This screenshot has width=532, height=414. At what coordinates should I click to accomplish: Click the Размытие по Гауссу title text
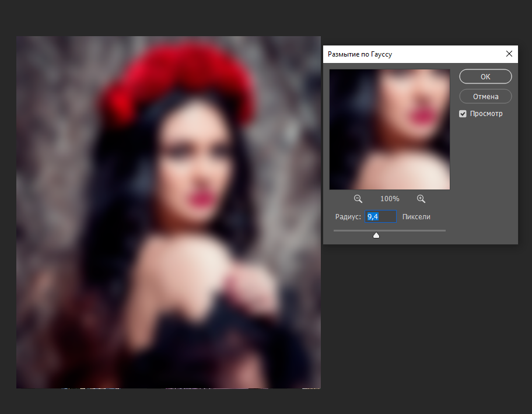click(360, 54)
